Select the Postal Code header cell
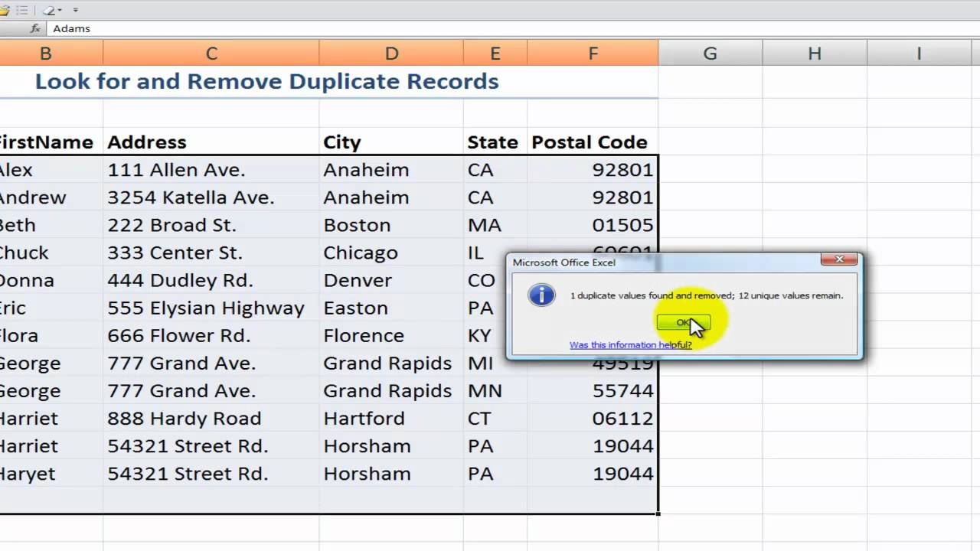This screenshot has width=980, height=551. pos(593,142)
